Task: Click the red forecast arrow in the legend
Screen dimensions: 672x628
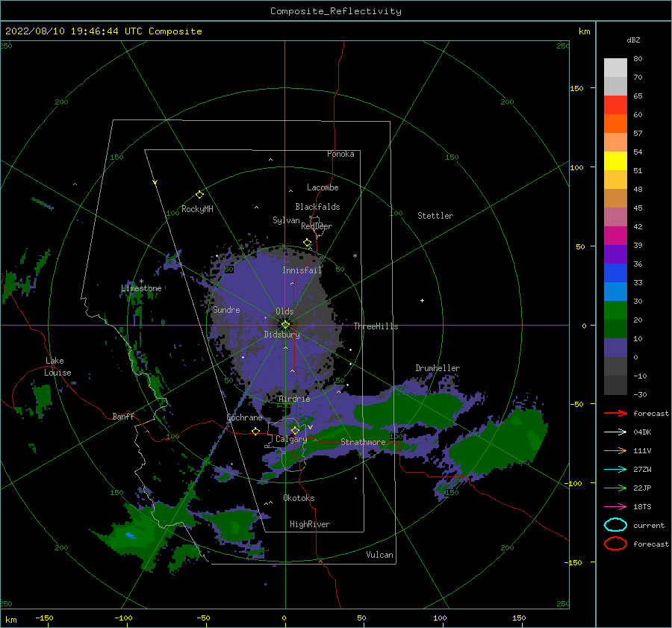Action: [615, 413]
